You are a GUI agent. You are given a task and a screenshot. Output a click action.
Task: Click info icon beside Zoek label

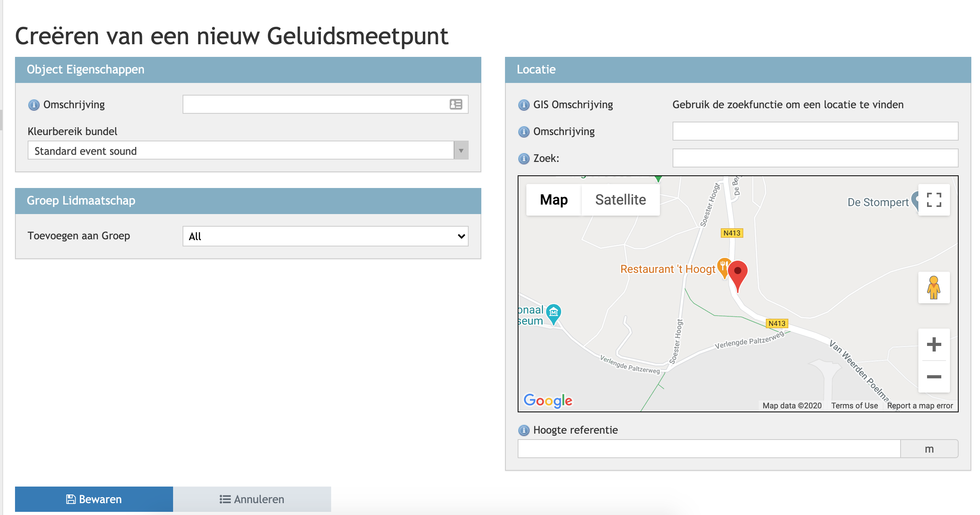click(x=524, y=159)
